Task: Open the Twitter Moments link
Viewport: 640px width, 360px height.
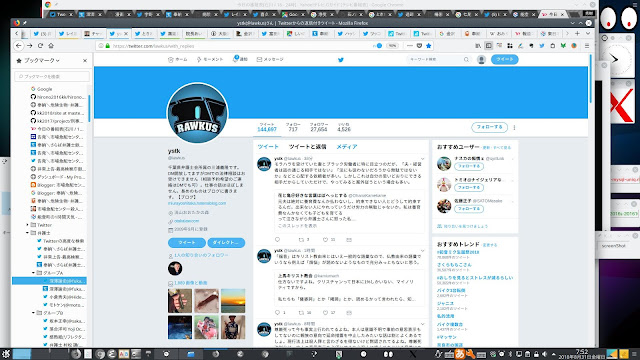Action: pyautogui.click(x=210, y=60)
